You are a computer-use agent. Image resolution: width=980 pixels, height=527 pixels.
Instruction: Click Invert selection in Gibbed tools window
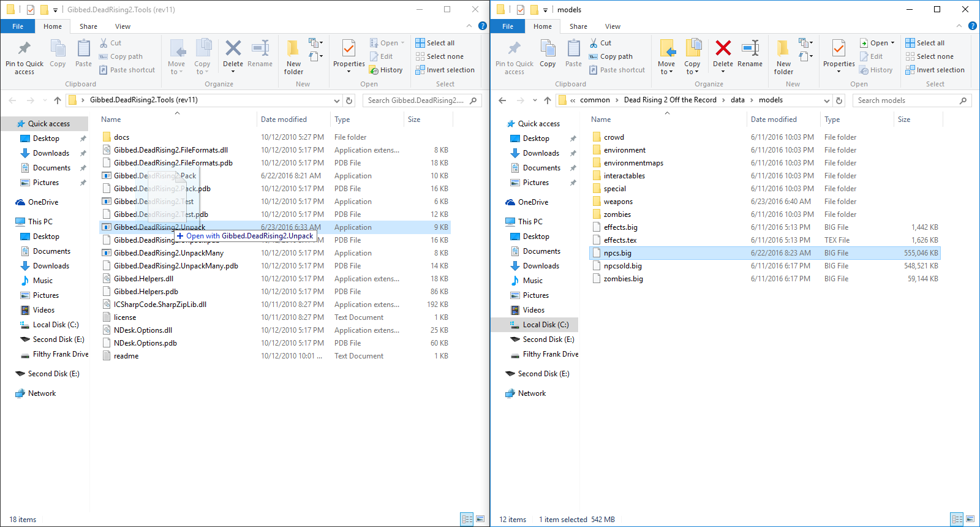(x=445, y=70)
